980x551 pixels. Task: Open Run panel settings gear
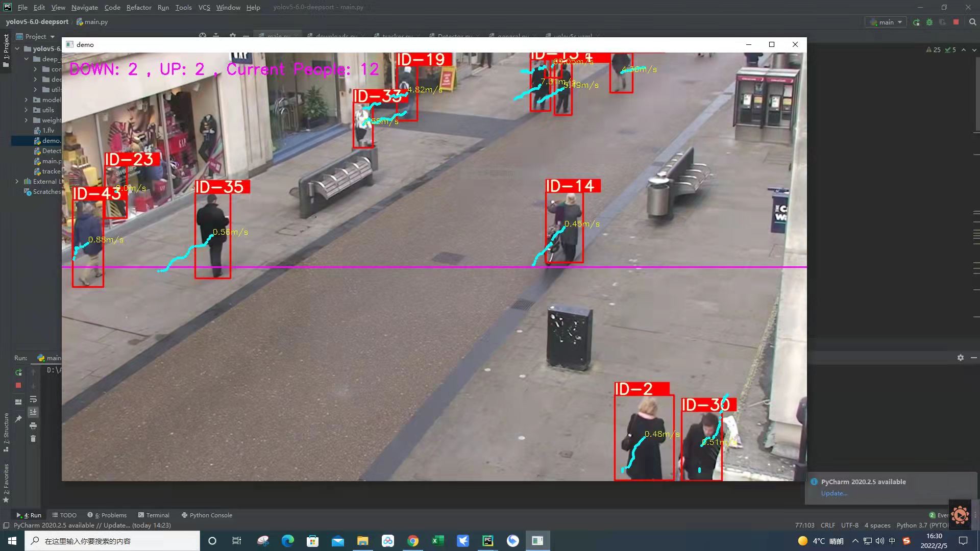pos(961,358)
